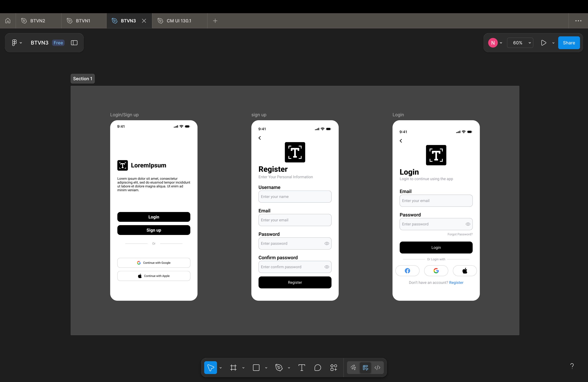Click the Enter your name field

coord(295,197)
